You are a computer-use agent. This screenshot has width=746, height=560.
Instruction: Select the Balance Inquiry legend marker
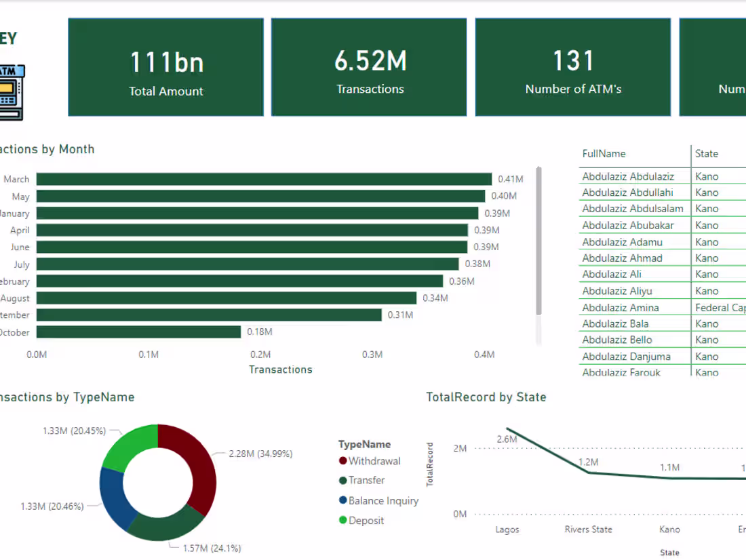point(343,500)
